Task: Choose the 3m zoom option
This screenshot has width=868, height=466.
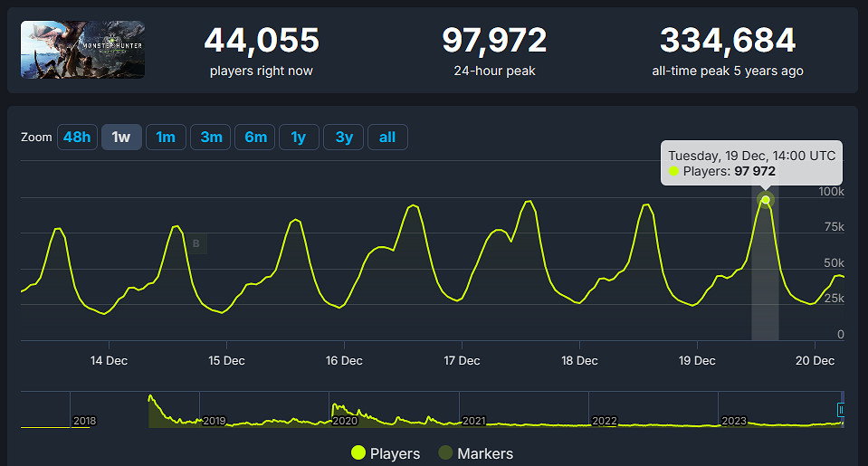Action: click(x=211, y=138)
